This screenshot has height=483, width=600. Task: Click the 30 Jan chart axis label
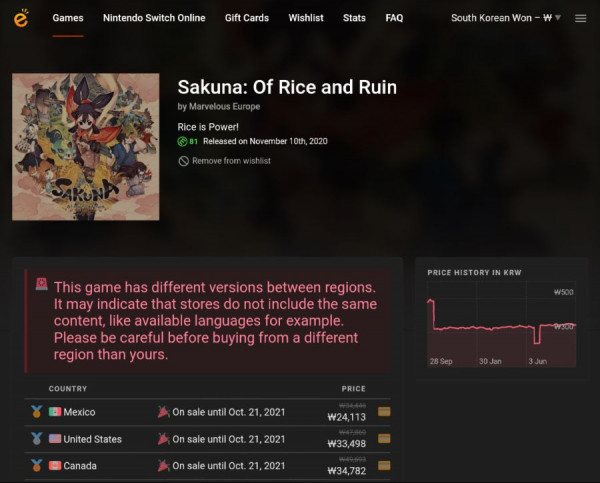click(x=490, y=361)
